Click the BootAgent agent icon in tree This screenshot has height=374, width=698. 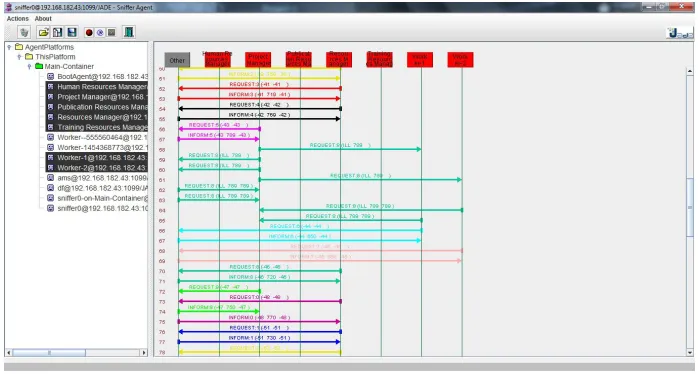click(x=51, y=77)
